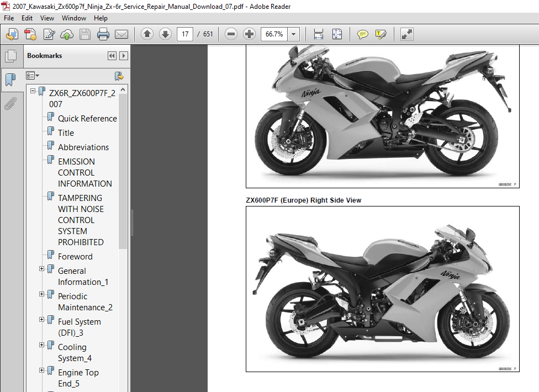Go to next page with down arrow
The width and height of the screenshot is (539, 392).
pos(165,34)
